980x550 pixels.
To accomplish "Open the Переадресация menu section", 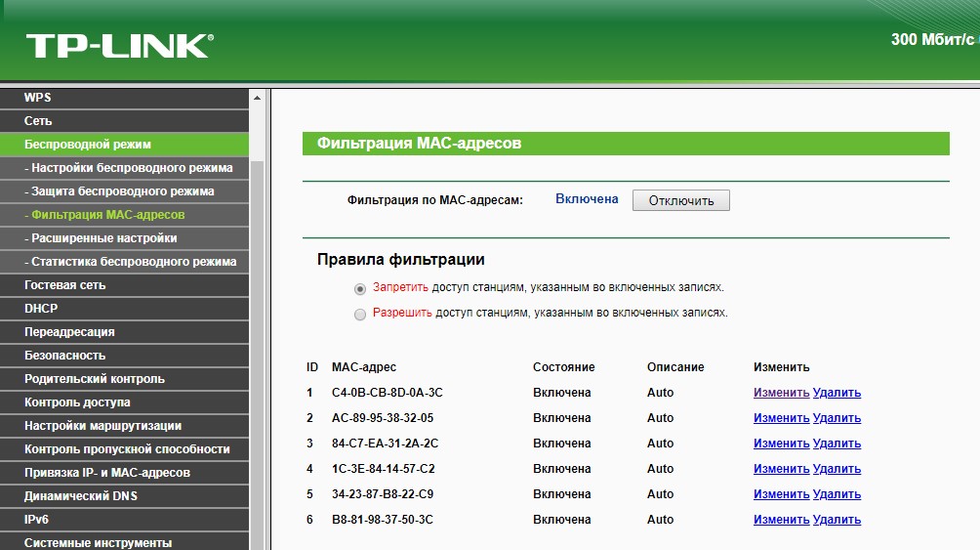I will coord(124,332).
